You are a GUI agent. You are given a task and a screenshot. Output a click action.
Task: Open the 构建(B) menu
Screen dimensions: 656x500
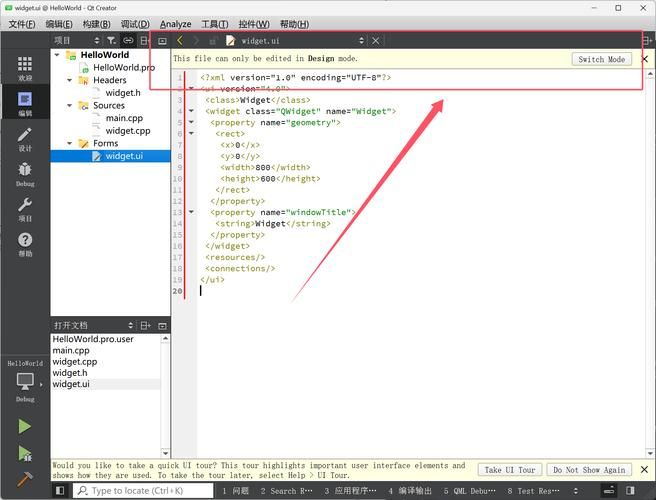click(96, 24)
